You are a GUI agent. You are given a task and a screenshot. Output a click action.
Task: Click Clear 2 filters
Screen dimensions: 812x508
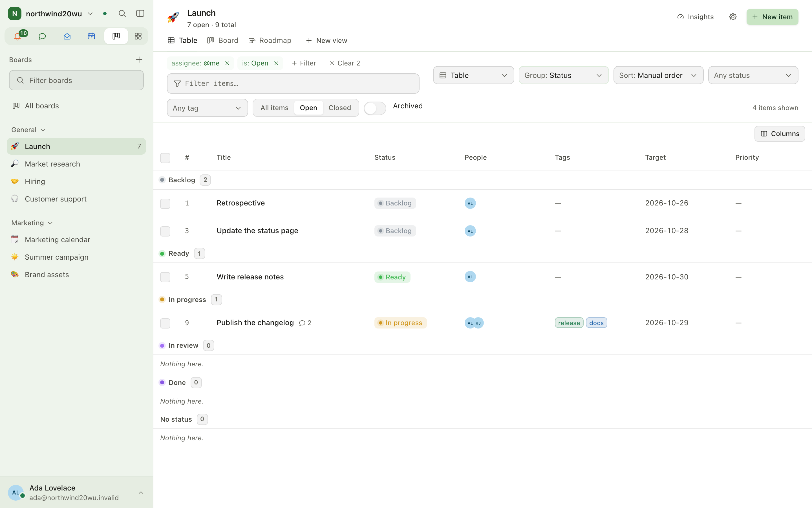[345, 63]
